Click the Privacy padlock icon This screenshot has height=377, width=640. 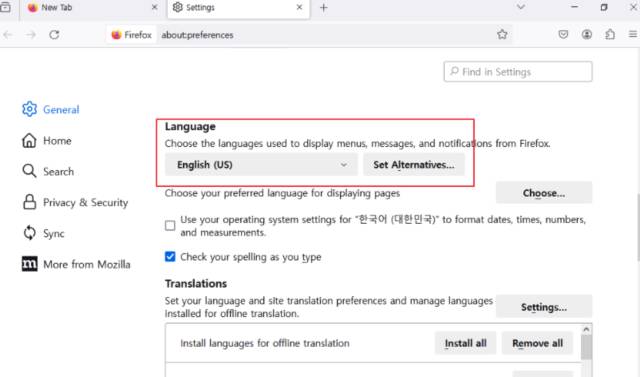coord(29,202)
